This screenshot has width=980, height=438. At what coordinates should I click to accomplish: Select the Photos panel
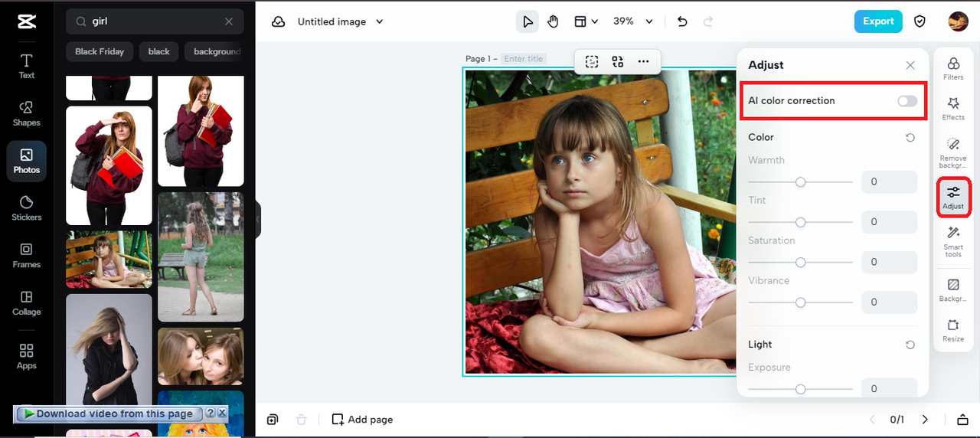[27, 161]
